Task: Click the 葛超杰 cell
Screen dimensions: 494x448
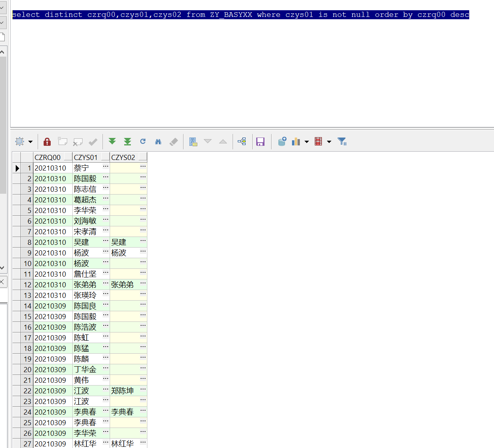Action: pos(91,200)
